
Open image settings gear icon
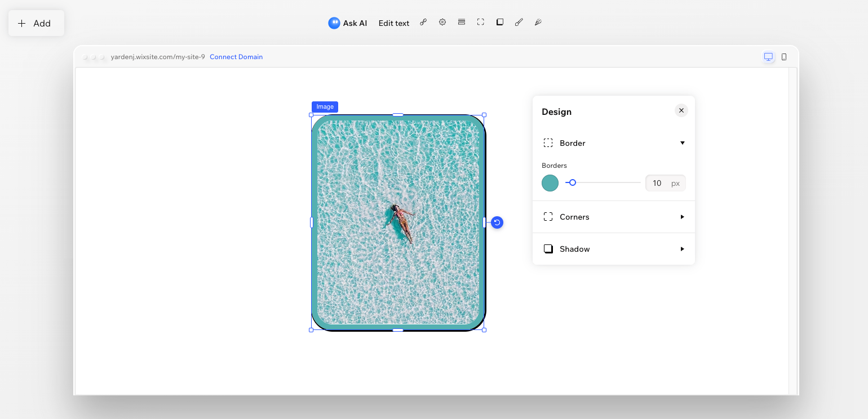click(x=442, y=23)
